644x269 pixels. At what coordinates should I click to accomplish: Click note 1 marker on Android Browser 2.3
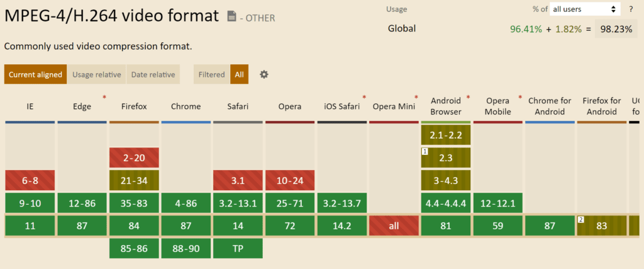point(425,152)
